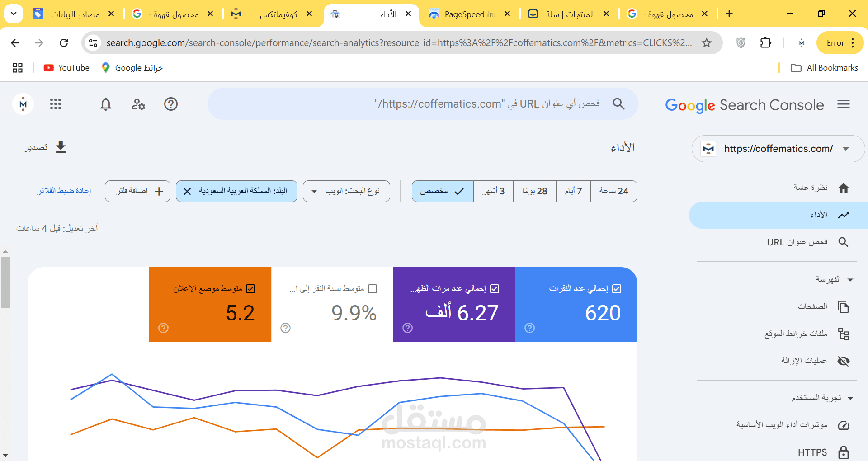The width and height of the screenshot is (868, 461).
Task: Open All Bookmarks folder
Action: (824, 68)
